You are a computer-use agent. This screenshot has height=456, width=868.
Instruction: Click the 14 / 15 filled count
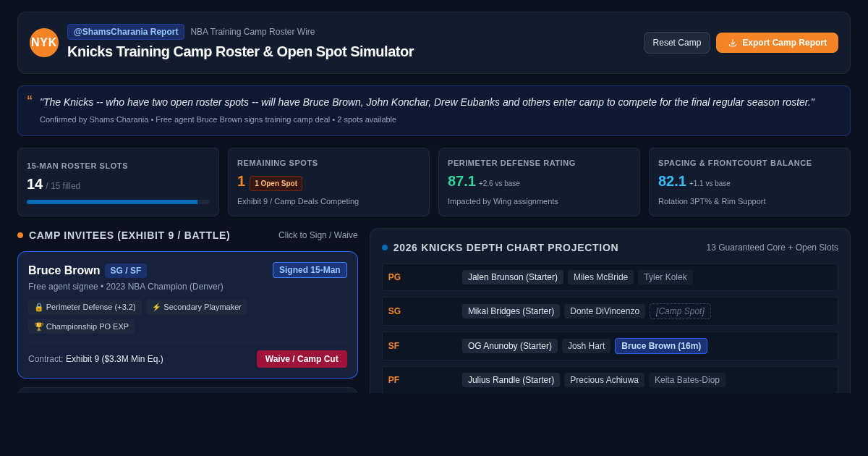coord(54,185)
